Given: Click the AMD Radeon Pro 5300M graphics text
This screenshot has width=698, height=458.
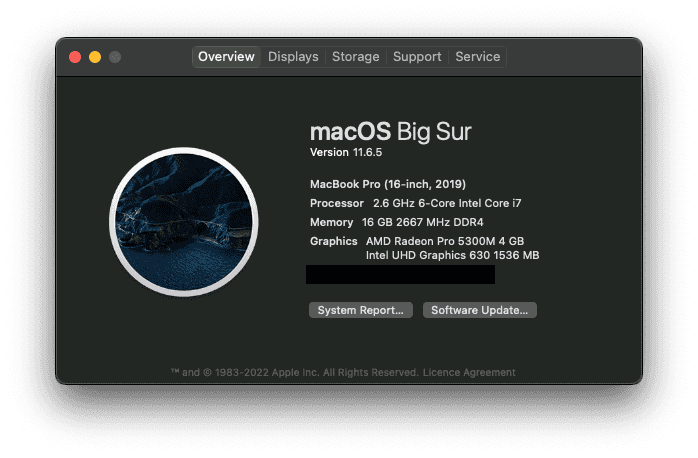Looking at the screenshot, I should [444, 241].
